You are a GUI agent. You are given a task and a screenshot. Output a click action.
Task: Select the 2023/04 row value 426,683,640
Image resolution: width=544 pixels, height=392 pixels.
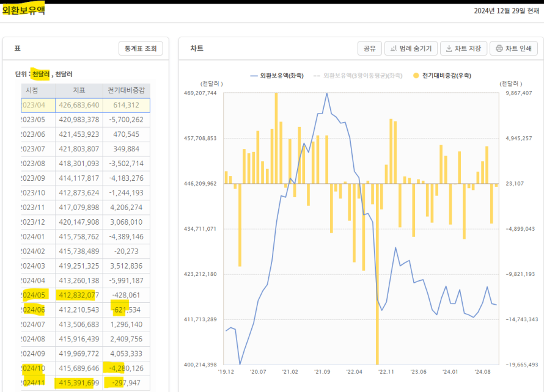click(79, 105)
